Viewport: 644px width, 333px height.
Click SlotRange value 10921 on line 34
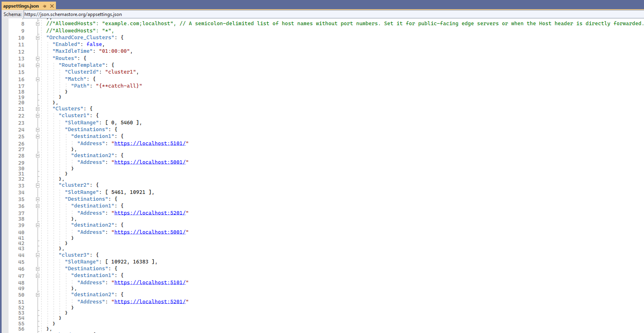(138, 192)
